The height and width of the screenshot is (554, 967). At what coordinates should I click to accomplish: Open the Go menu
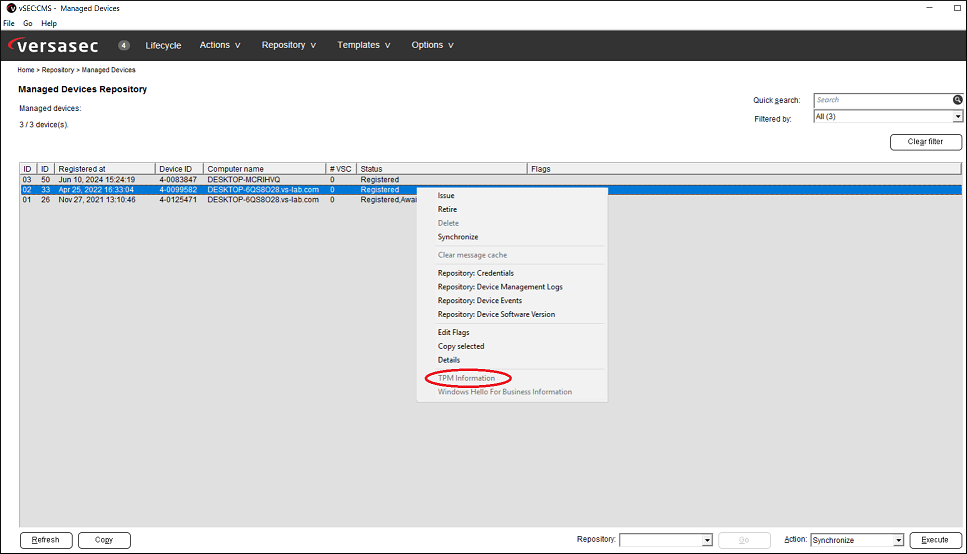(28, 23)
